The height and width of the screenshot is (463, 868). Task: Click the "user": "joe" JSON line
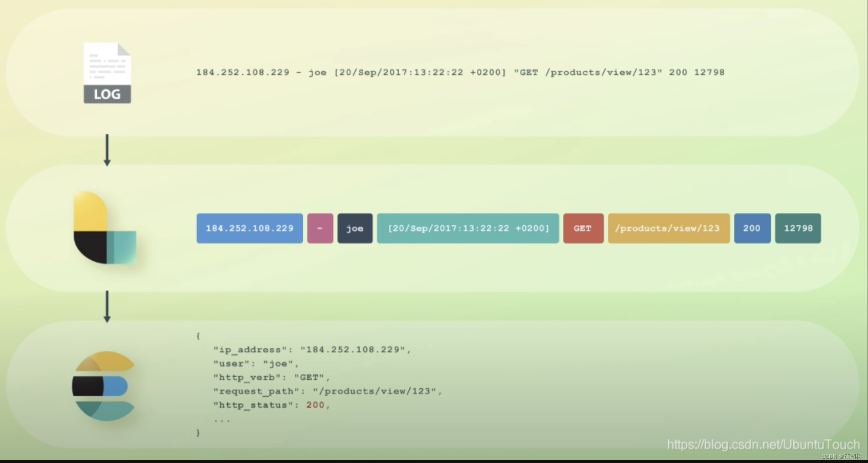(x=256, y=364)
